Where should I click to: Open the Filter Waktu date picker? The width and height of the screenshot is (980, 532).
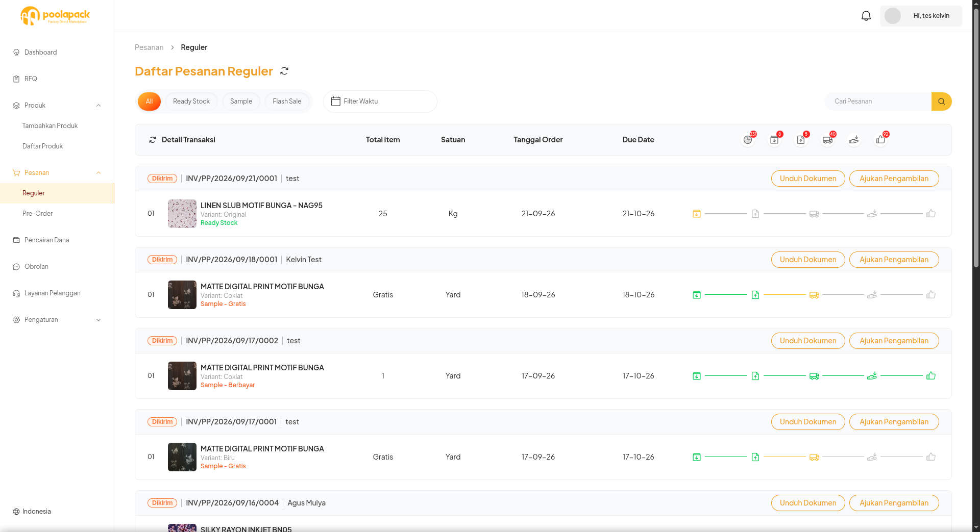380,102
